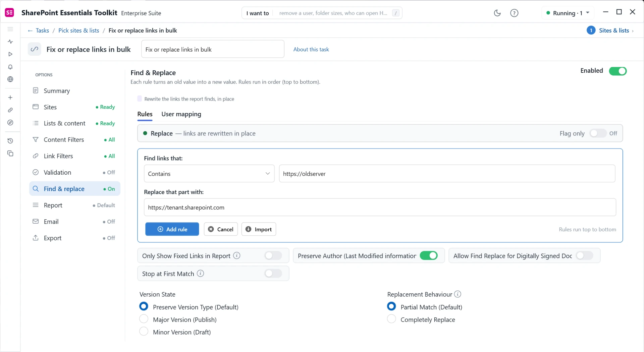Turn off the Enabled toggle
Viewport: 644px width, 352px height.
click(618, 71)
